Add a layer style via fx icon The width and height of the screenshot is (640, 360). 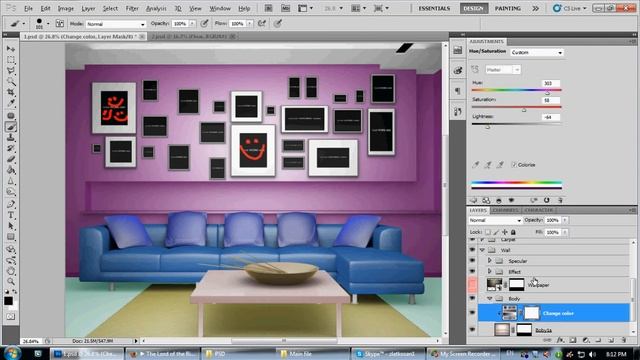[x=561, y=340]
